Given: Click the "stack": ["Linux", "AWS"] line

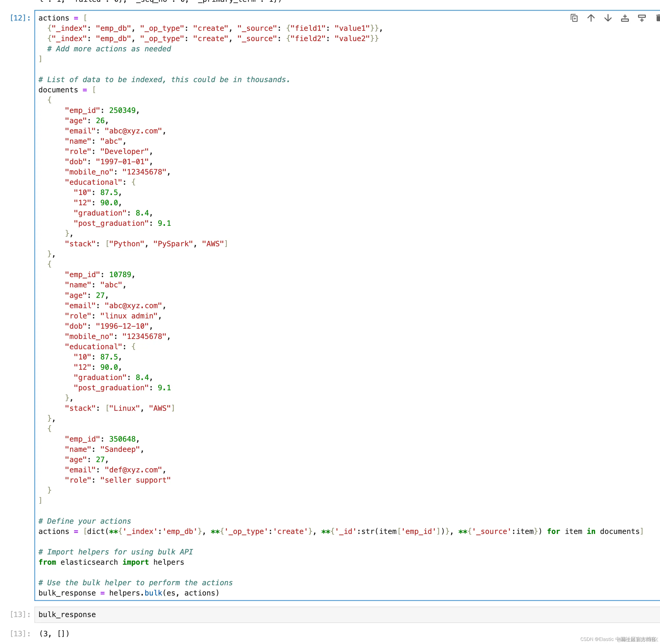Looking at the screenshot, I should click(x=119, y=408).
